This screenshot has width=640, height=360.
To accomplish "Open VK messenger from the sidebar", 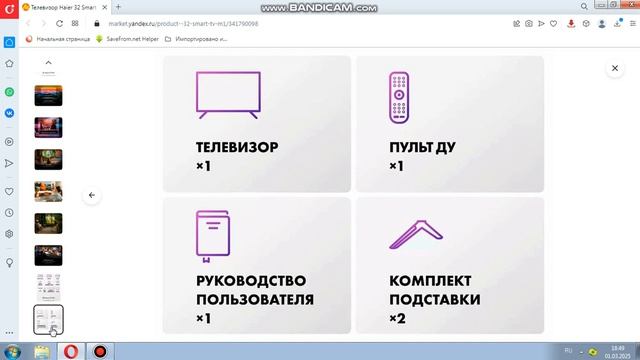I will click(9, 113).
